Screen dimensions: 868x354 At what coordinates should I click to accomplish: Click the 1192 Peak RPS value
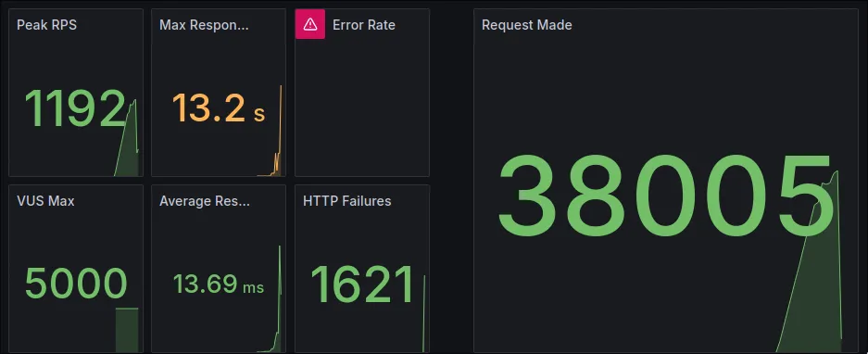75,108
